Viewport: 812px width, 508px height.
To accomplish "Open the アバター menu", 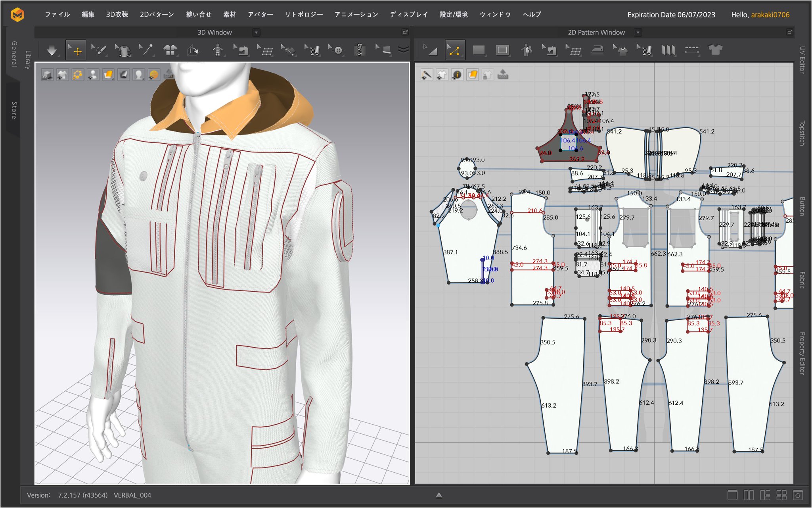I will tap(260, 15).
